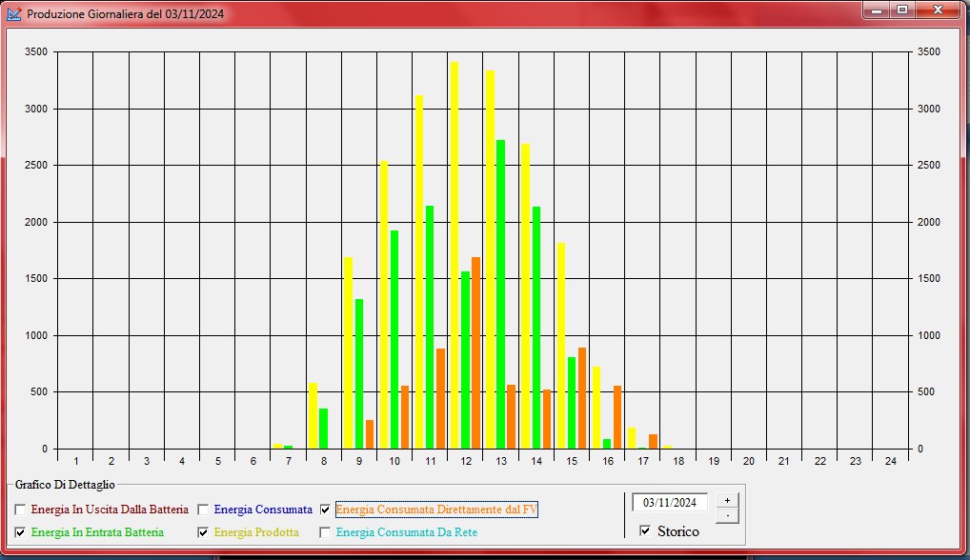This screenshot has height=560, width=970.
Task: Minimize the Produzione Giornaliera window
Action: pos(876,10)
